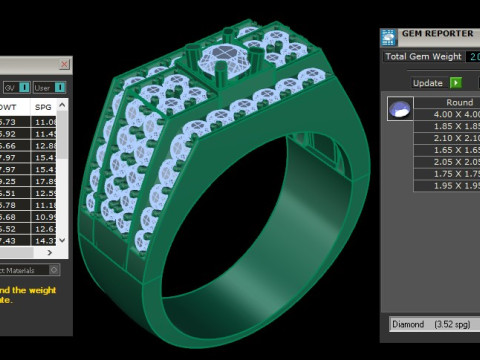Select the 1.75 X 1.75 gem row
This screenshot has height=360, width=480.
coord(447,174)
